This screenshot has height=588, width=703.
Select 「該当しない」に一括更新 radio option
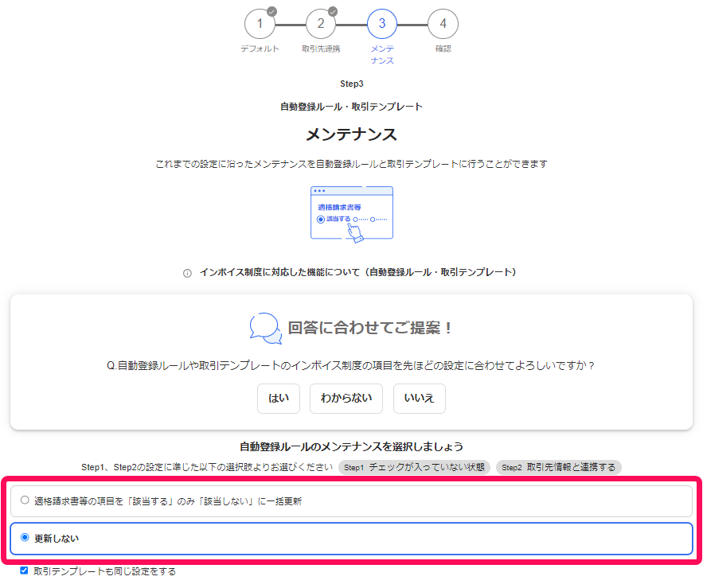point(25,500)
